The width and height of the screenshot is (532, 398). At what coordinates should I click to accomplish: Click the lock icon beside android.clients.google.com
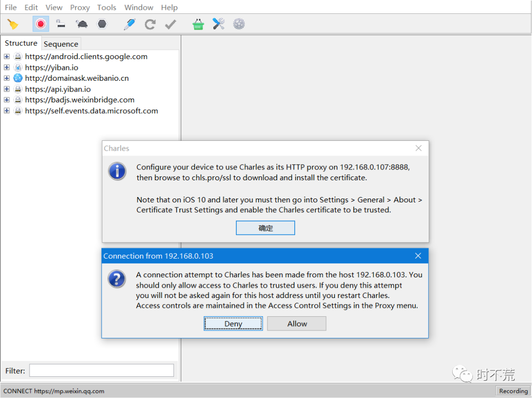[18, 56]
